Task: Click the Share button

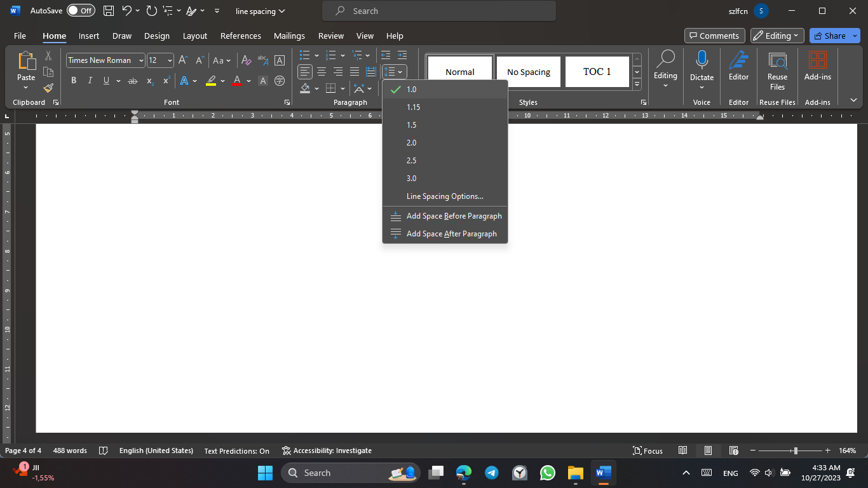Action: (834, 36)
